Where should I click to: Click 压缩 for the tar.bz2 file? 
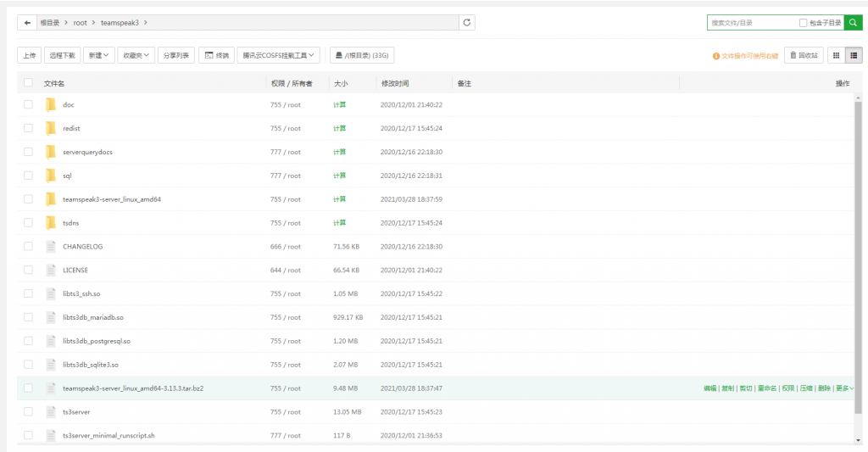pos(806,388)
